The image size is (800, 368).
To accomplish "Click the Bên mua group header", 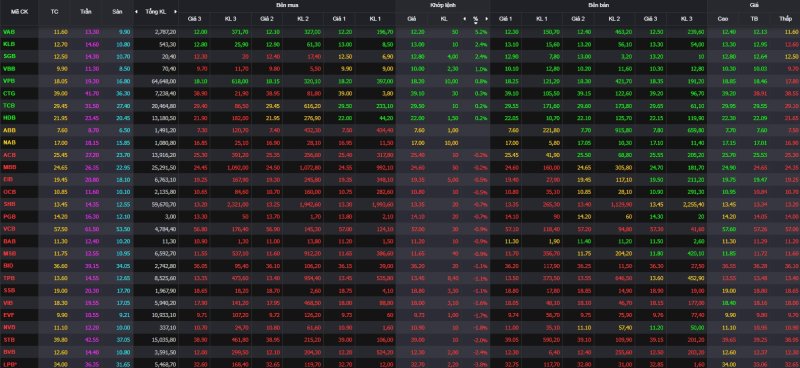I will tap(286, 5).
